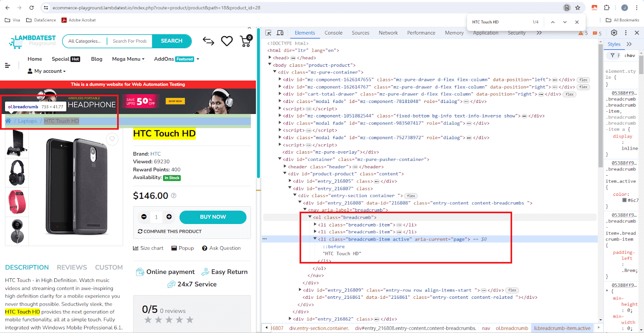644x333 pixels.
Task: Open DevTools settings gear
Action: [x=614, y=33]
